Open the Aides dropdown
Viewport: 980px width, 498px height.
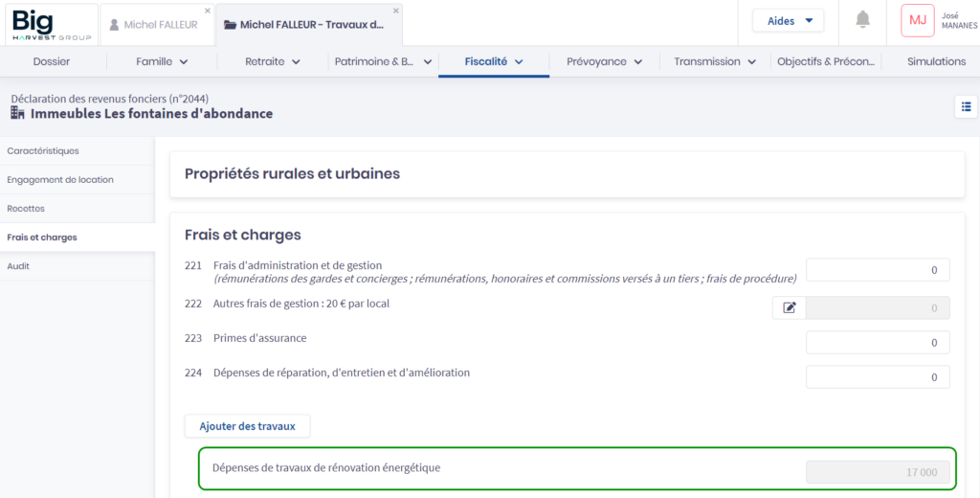788,20
